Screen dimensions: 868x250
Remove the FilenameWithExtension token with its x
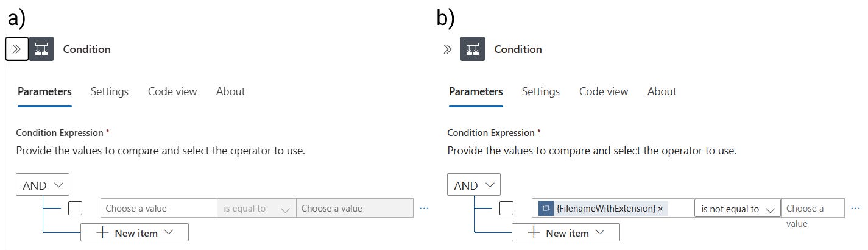click(660, 209)
